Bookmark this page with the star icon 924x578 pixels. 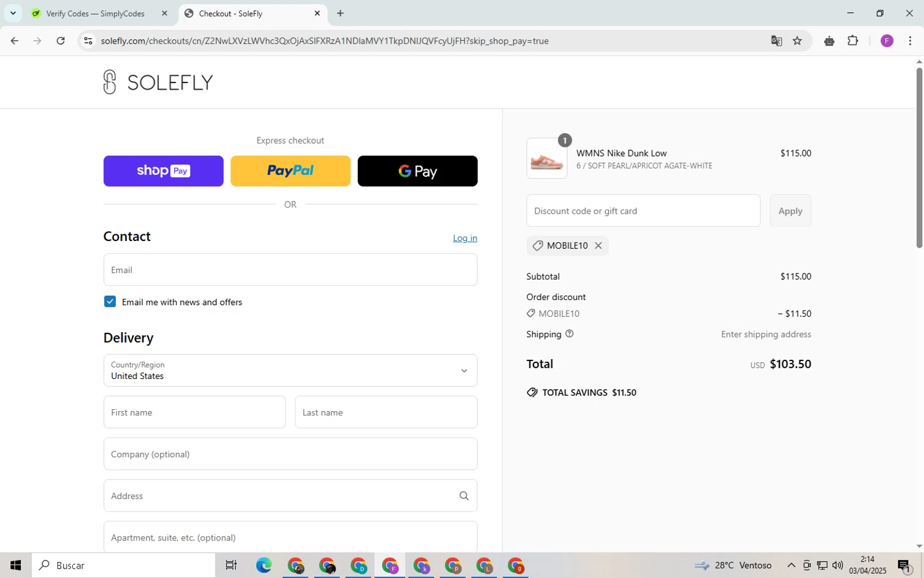click(x=797, y=41)
